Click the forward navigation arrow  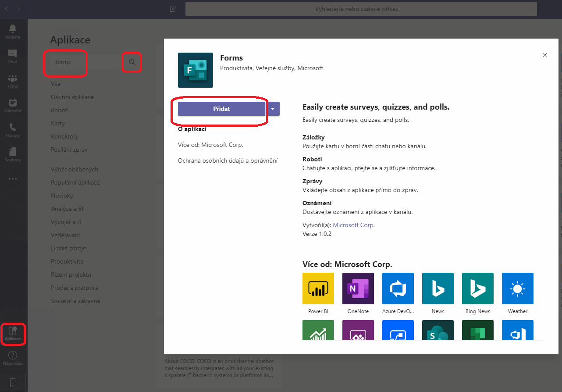(19, 9)
